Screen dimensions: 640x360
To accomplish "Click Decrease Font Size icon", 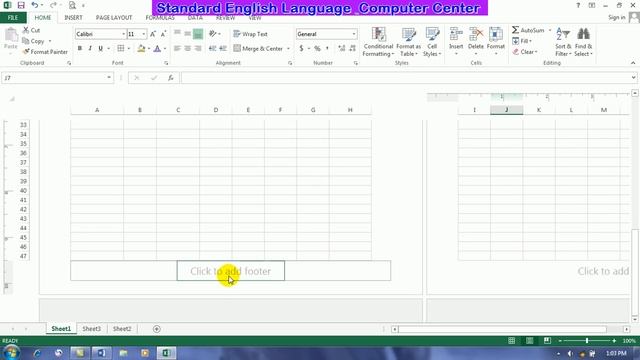I will pyautogui.click(x=163, y=34).
